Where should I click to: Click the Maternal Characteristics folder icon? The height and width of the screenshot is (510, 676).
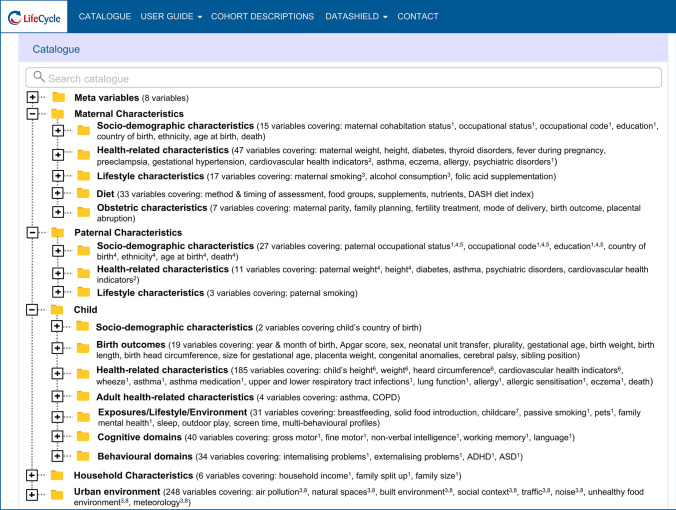58,114
